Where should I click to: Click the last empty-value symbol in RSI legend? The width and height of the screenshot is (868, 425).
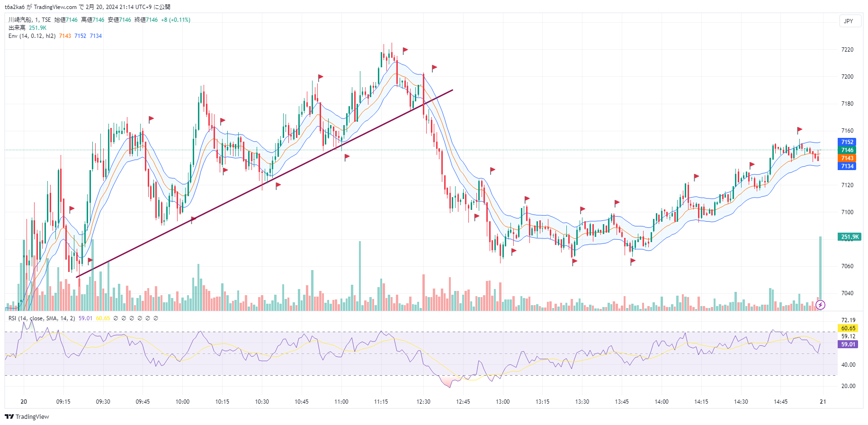click(156, 318)
